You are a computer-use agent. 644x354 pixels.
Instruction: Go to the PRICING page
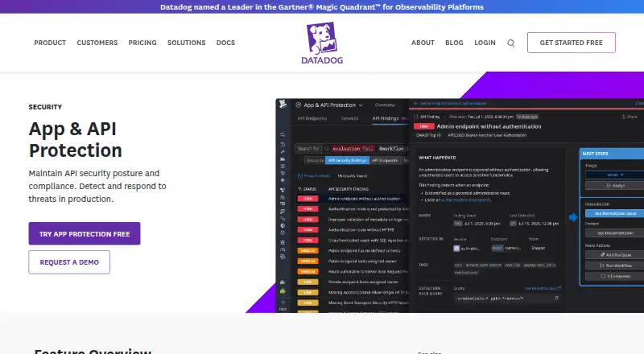142,43
